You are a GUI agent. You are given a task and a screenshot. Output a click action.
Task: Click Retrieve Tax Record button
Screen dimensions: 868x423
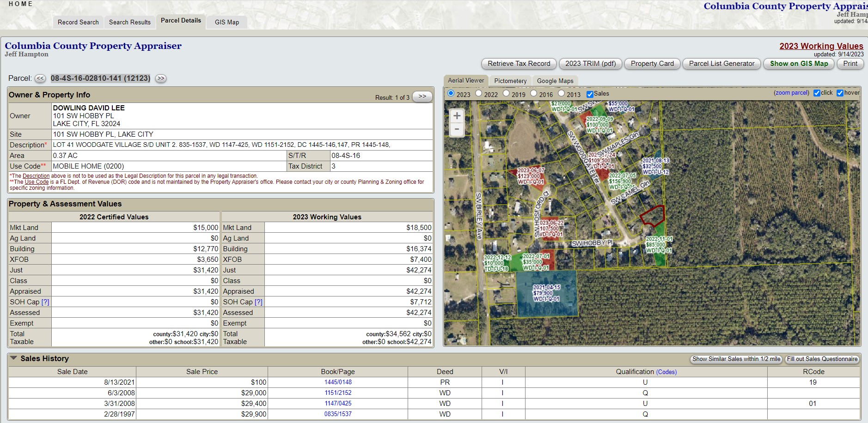519,64
